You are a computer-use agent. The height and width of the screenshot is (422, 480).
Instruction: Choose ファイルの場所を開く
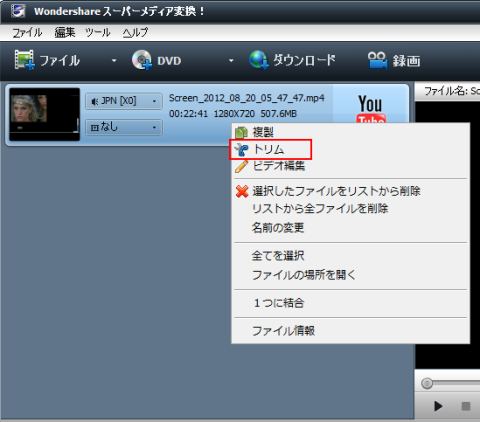[351, 275]
